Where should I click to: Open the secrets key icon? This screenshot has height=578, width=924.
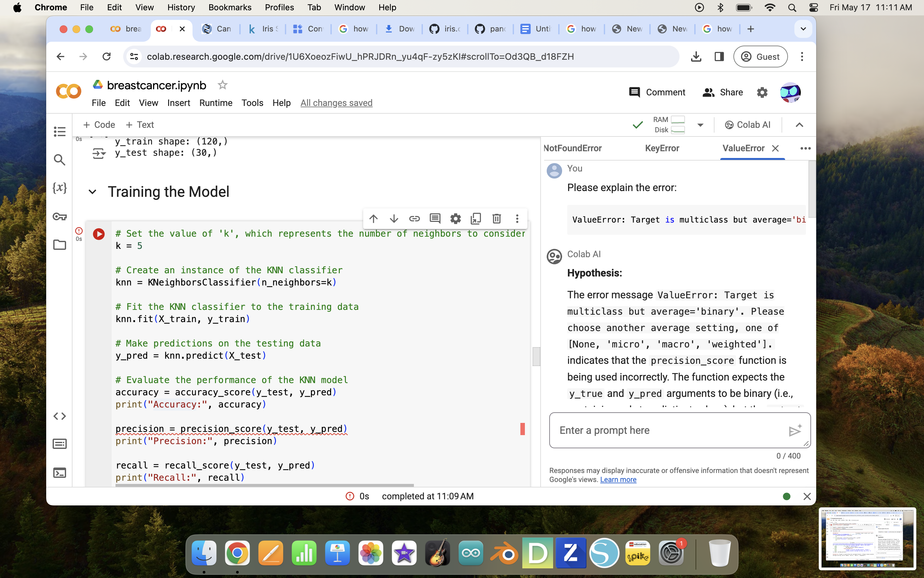60,216
